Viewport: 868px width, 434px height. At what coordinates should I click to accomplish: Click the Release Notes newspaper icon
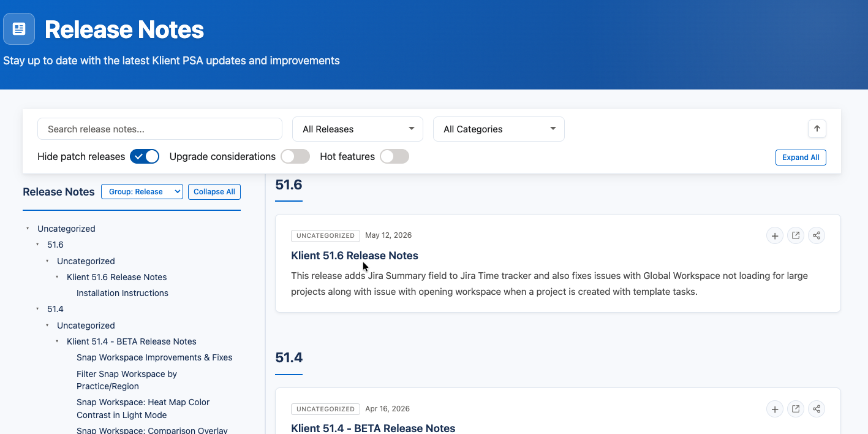pyautogui.click(x=19, y=29)
